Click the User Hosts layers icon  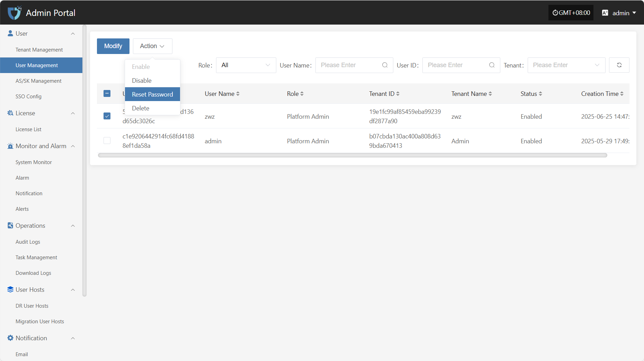10,289
